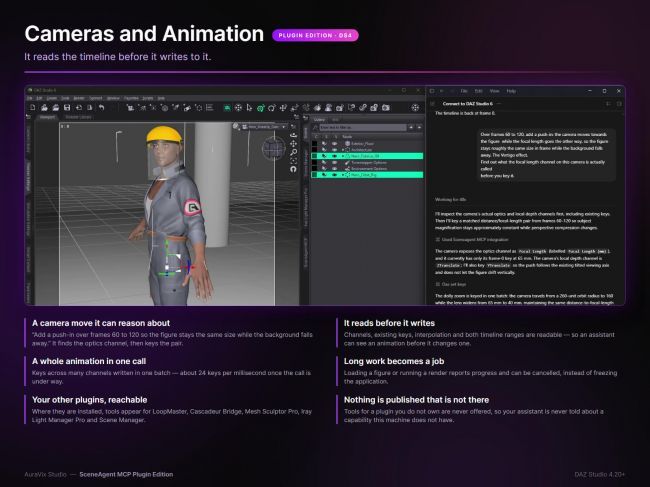Click the Connect to DAZ Studio 6 title
The width and height of the screenshot is (650, 487).
tap(468, 104)
